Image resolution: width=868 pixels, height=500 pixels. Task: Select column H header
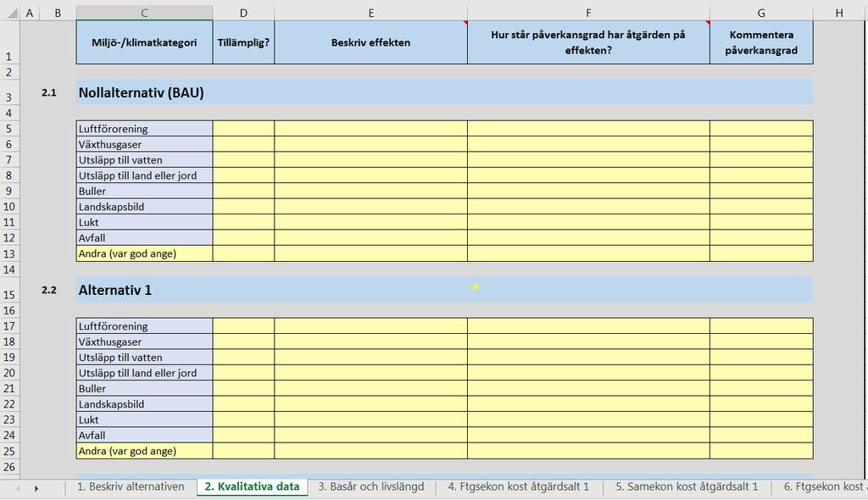(x=840, y=13)
